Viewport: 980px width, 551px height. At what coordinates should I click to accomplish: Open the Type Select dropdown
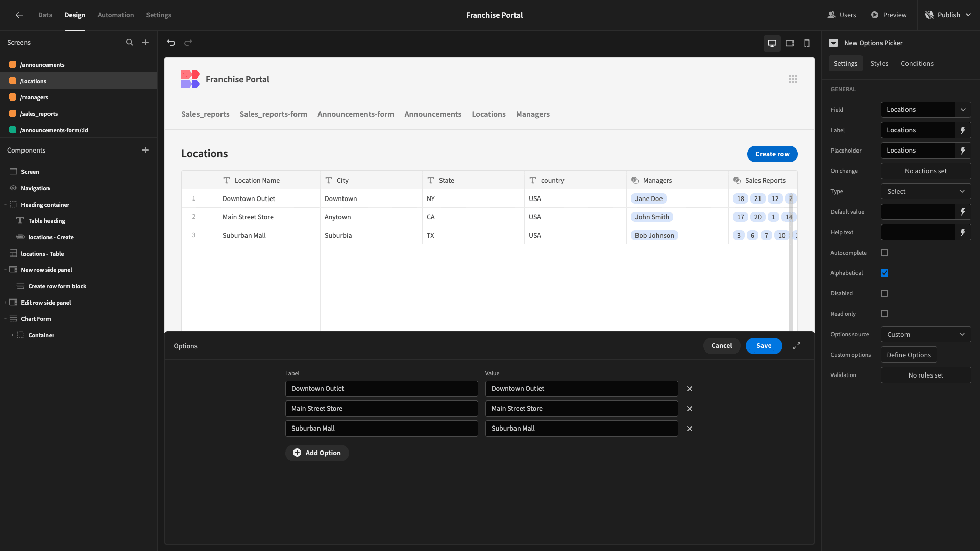[926, 191]
